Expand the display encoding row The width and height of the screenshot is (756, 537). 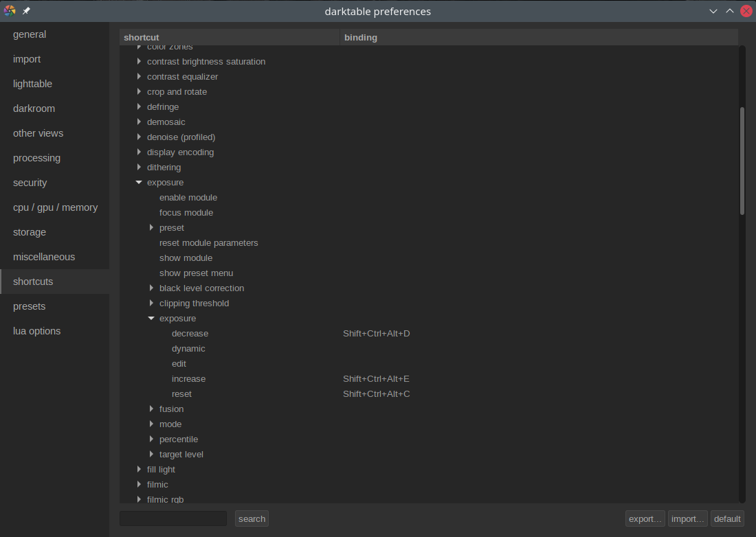click(x=139, y=152)
